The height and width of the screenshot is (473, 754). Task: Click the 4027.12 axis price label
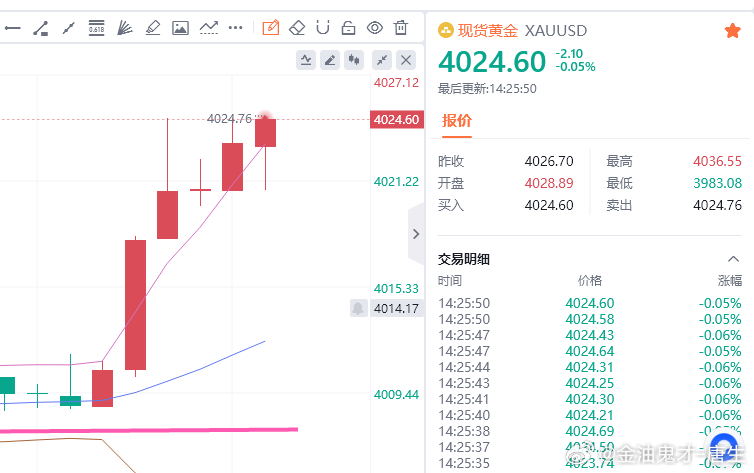pos(396,83)
